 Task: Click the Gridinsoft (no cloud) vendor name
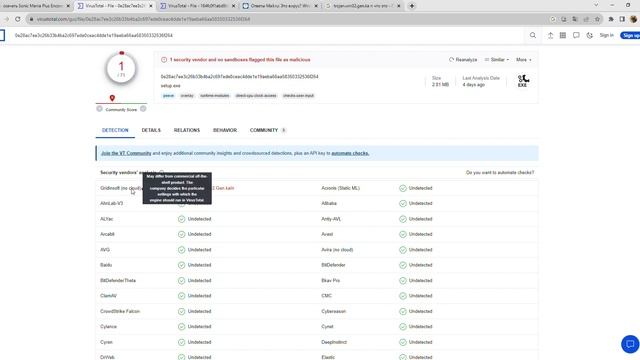click(x=121, y=188)
